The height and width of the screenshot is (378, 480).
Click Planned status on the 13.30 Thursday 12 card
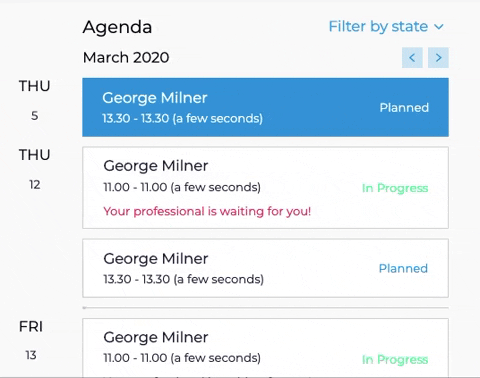tap(403, 268)
